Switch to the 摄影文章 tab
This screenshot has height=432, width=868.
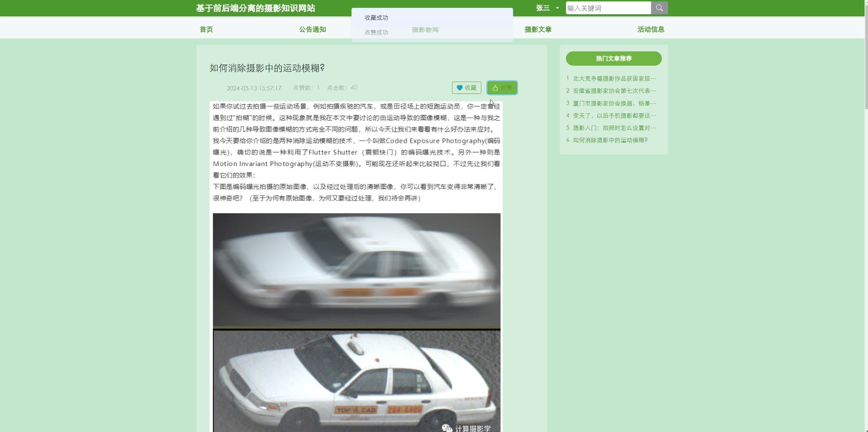[x=538, y=29]
